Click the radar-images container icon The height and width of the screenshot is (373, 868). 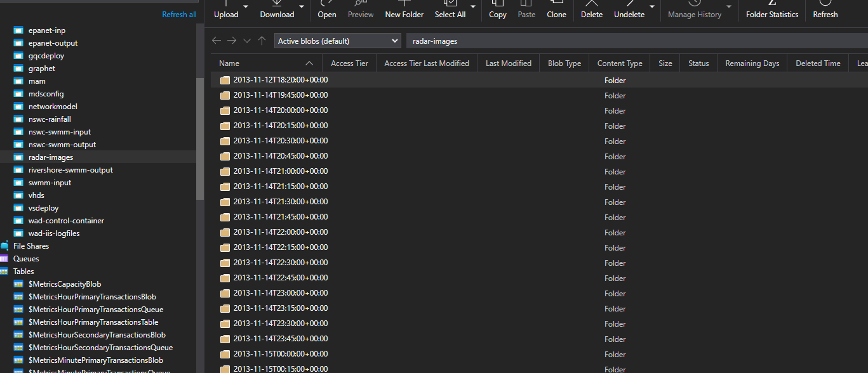[18, 157]
